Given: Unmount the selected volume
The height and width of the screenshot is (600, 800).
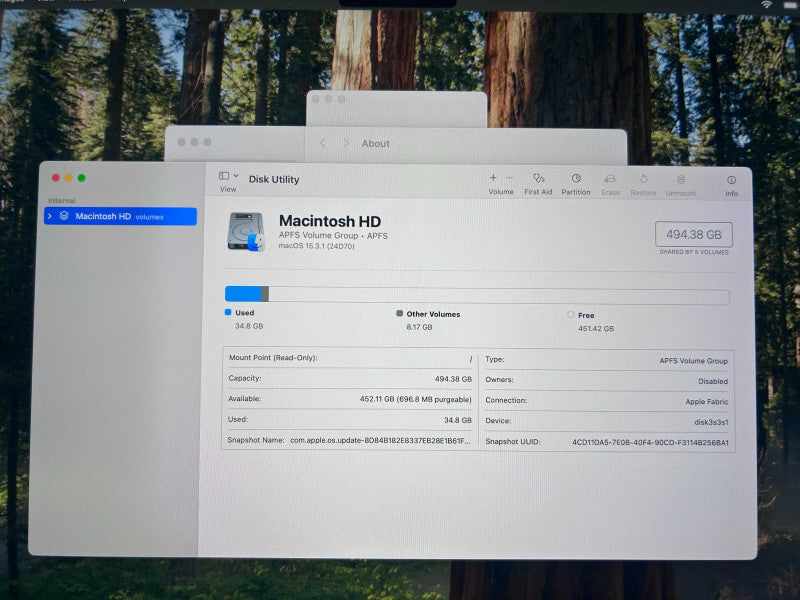Looking at the screenshot, I should [681, 186].
